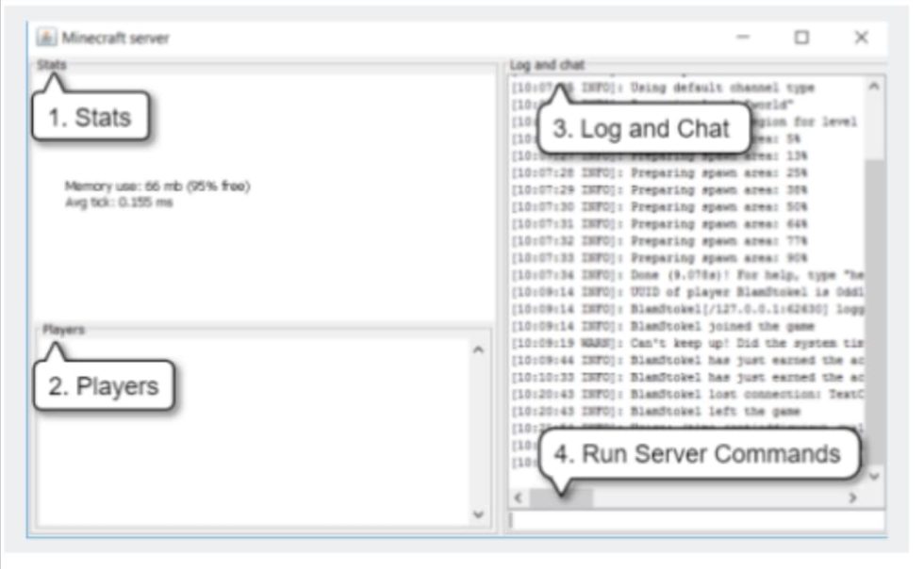Click the log panel scroll-up arrow

tap(874, 87)
